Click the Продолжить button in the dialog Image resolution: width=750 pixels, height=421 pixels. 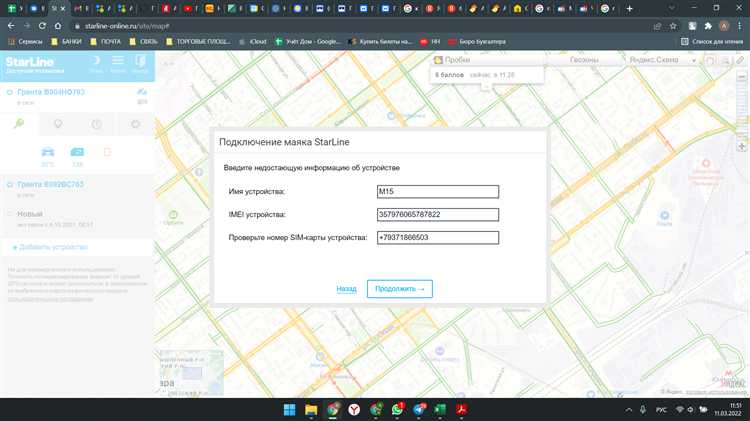[400, 288]
